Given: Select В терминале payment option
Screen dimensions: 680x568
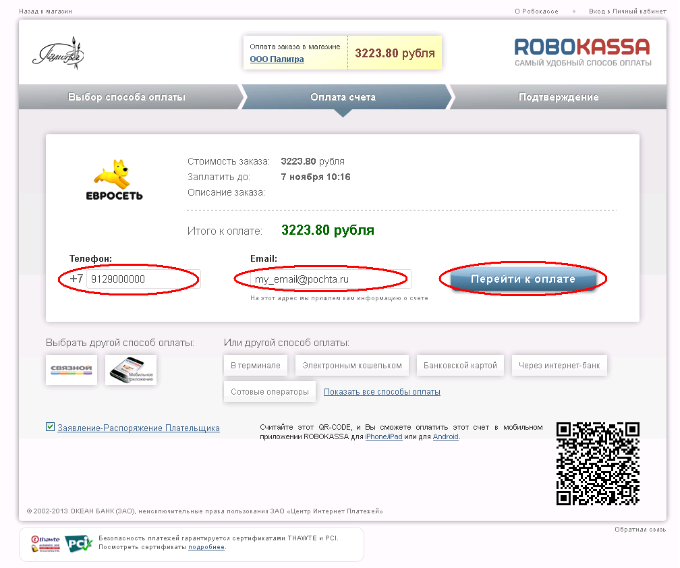Looking at the screenshot, I should (255, 366).
